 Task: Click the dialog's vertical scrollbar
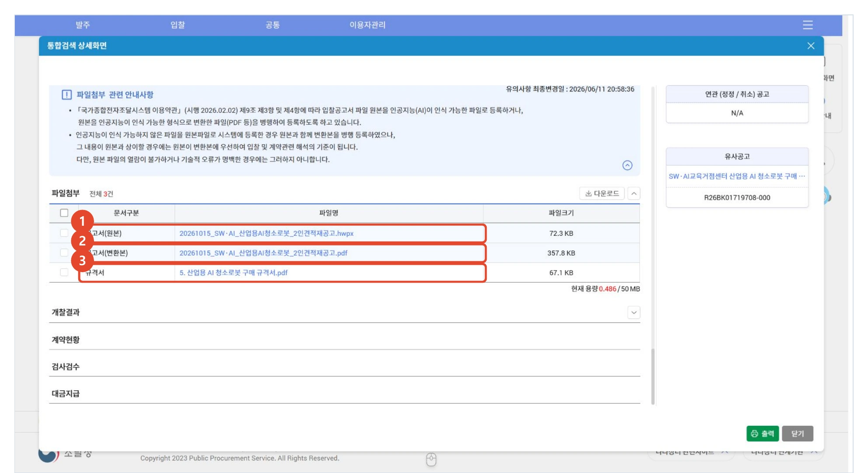point(653,376)
